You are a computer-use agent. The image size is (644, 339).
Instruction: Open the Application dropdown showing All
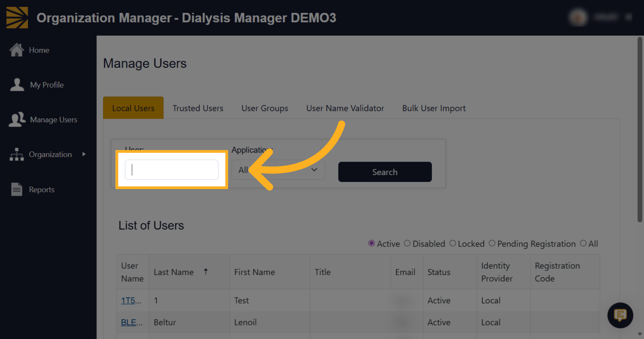pyautogui.click(x=278, y=170)
